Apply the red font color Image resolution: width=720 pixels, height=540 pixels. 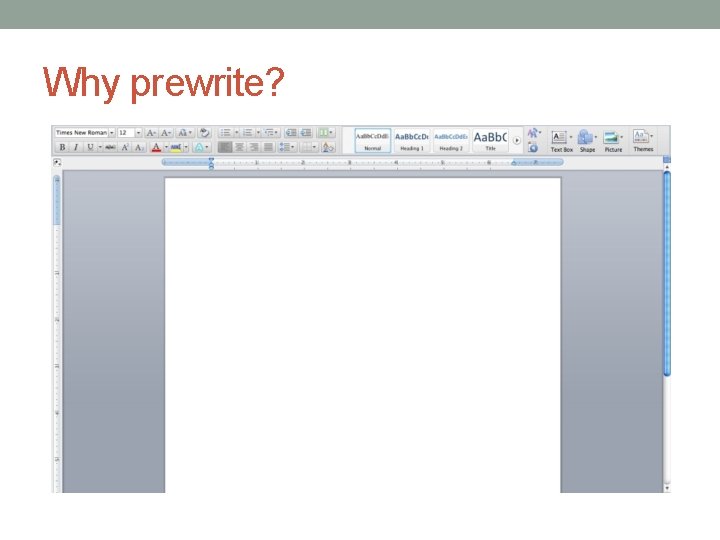156,147
